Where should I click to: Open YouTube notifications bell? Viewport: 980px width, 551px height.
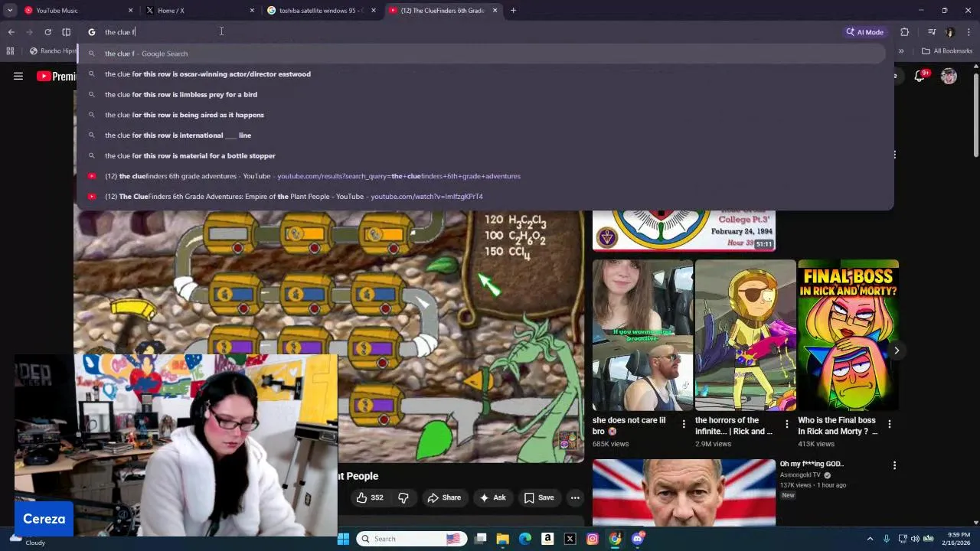[920, 76]
